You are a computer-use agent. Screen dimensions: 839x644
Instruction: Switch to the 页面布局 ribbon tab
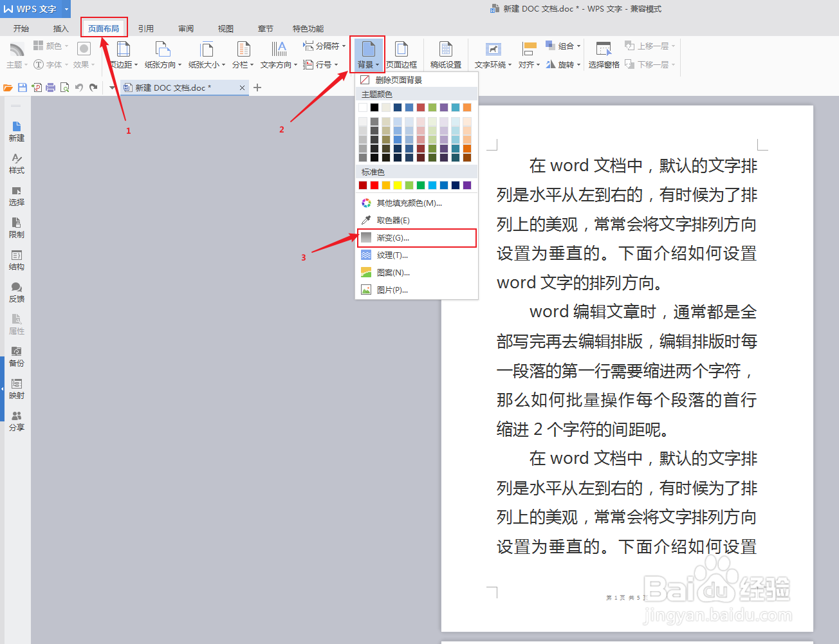point(104,28)
